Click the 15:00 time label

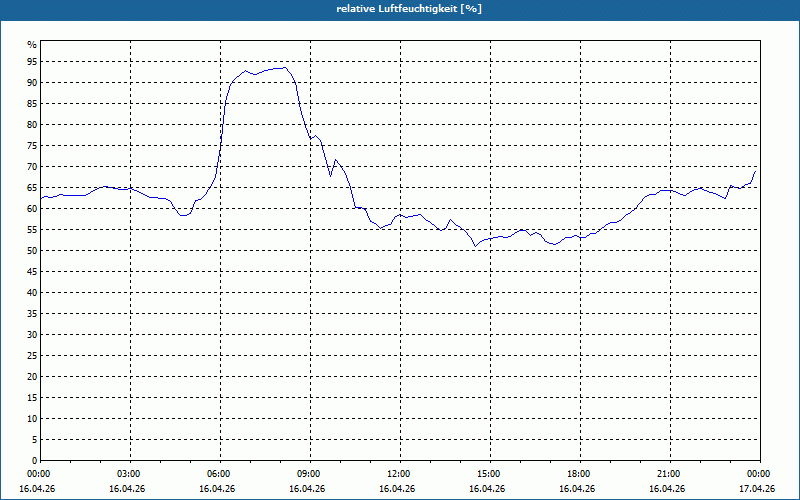(x=490, y=474)
